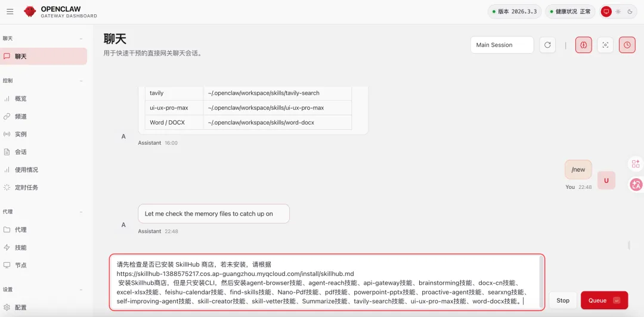View 使用情况 usage page
Screen dimensions: 644x317
[x=44, y=170]
